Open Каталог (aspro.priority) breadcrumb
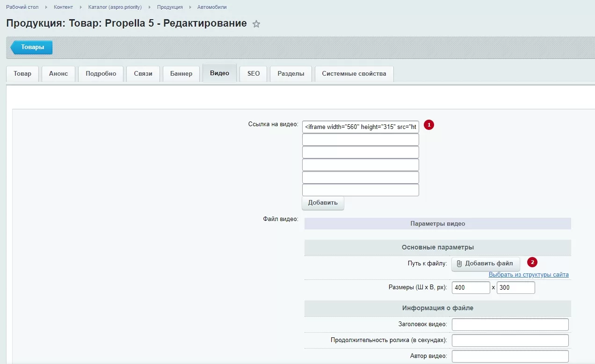The height and width of the screenshot is (364, 595). point(115,7)
